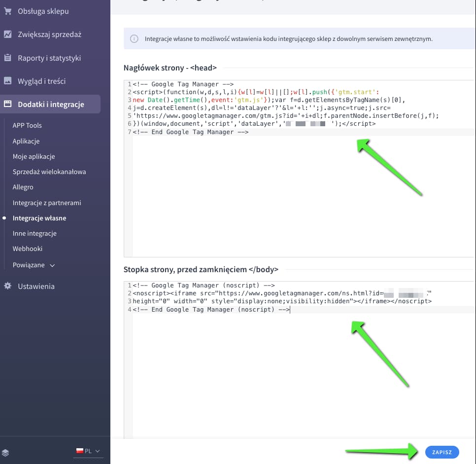Select Integracje własne
Image resolution: width=476 pixels, height=464 pixels.
click(x=39, y=218)
